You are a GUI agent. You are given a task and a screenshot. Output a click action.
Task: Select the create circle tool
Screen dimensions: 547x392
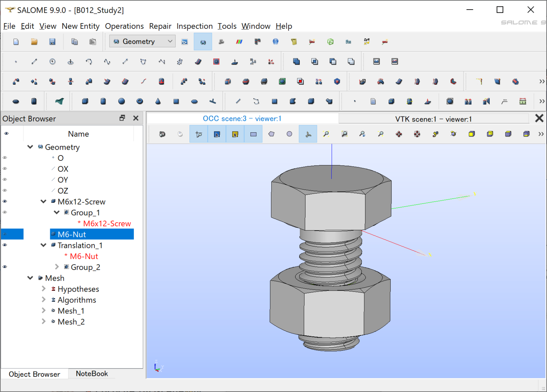[x=52, y=62]
